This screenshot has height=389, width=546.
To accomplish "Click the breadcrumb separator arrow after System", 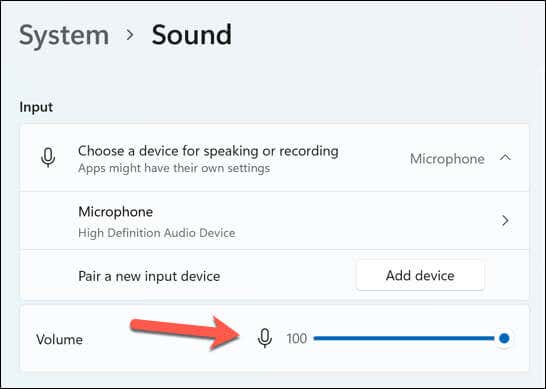I will [x=130, y=35].
